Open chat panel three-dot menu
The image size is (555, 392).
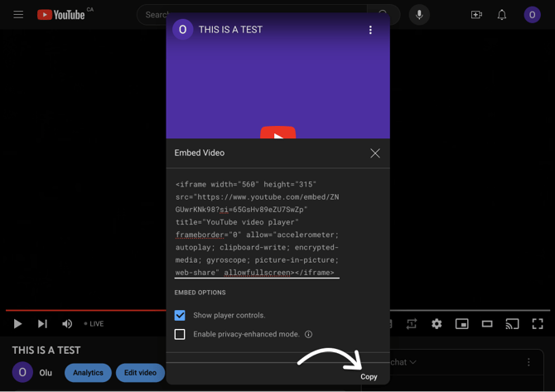[x=528, y=362]
